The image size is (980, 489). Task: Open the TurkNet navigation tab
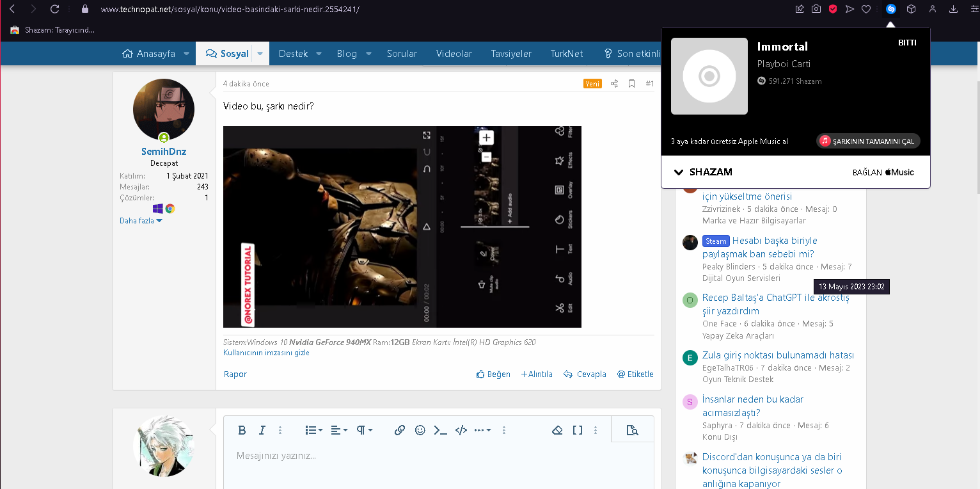tap(567, 54)
